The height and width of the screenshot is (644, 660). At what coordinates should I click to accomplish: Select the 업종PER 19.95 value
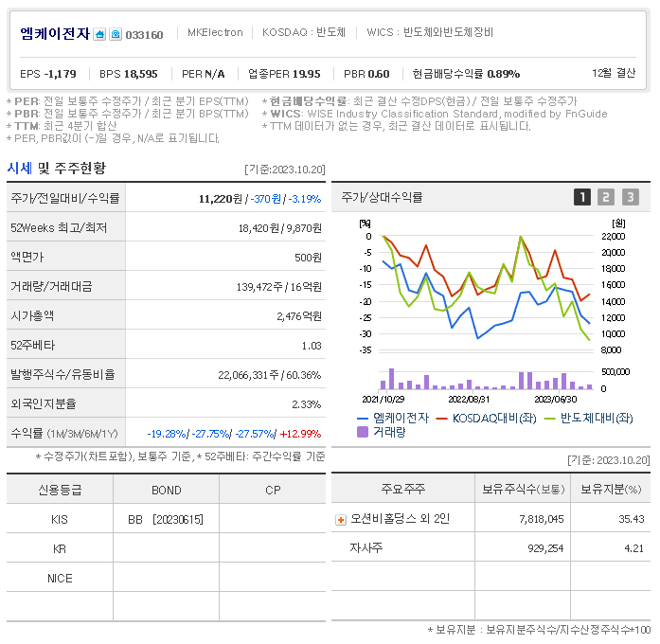(284, 74)
